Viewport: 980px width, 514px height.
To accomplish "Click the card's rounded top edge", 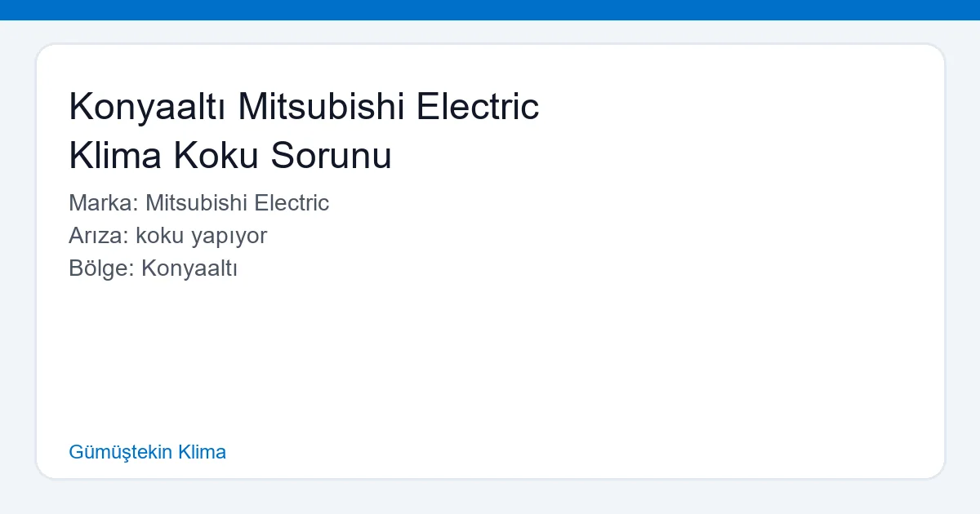I will click(490, 45).
